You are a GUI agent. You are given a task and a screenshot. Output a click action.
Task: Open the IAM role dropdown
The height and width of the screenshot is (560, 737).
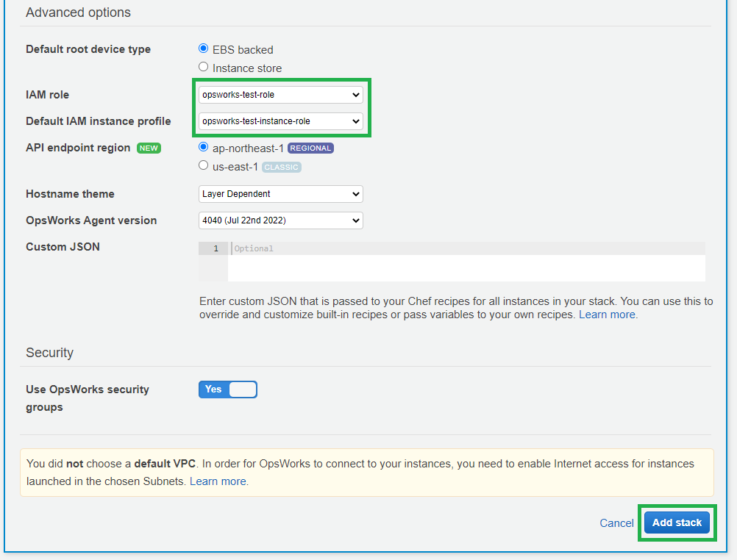[280, 95]
